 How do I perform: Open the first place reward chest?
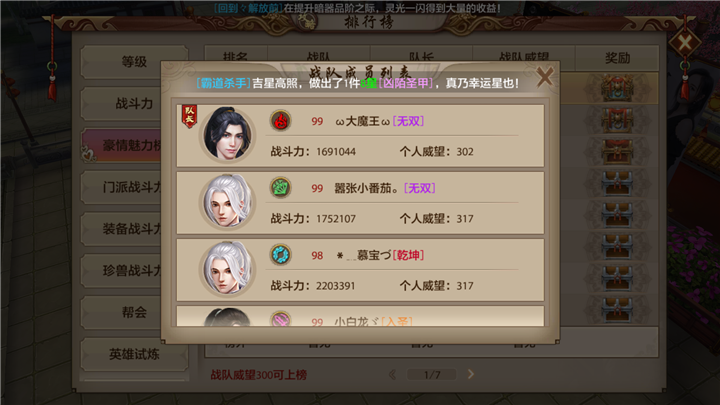tap(617, 88)
